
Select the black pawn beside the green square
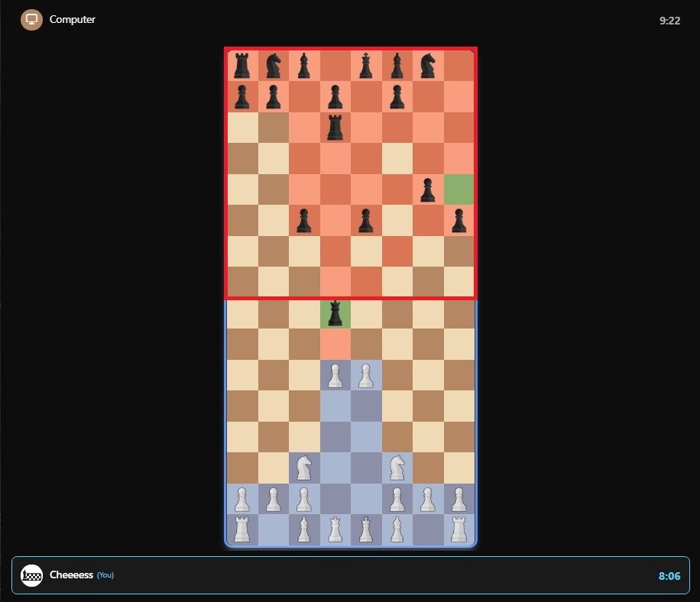tap(426, 189)
